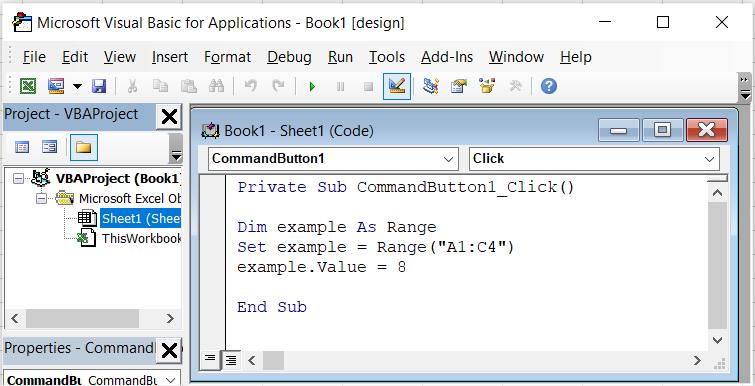This screenshot has width=755, height=386.
Task: Select VBAProject (Book1) in project tree
Action: click(118, 179)
